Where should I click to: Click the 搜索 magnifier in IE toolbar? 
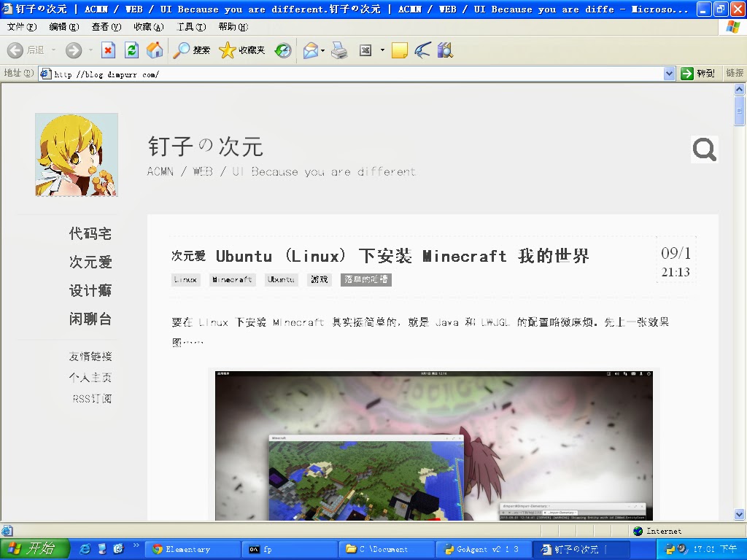click(191, 50)
